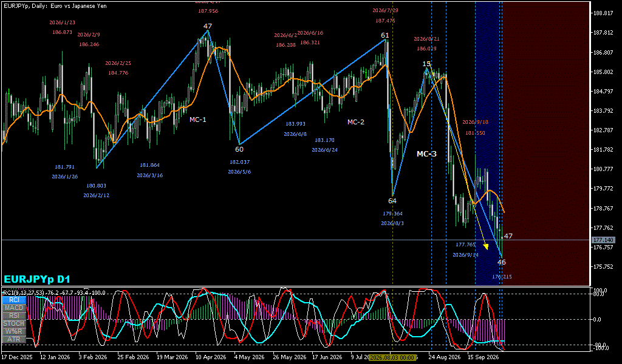Click the 186.208 high price label
The image size is (622, 364).
coord(285,45)
